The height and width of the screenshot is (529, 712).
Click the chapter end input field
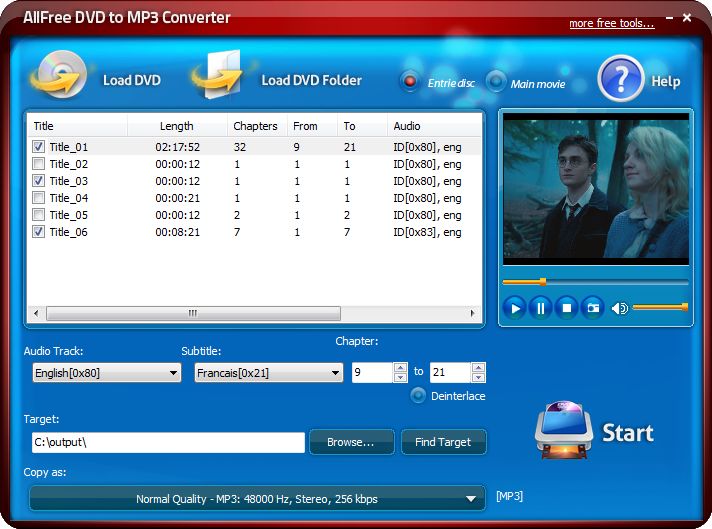tap(450, 372)
